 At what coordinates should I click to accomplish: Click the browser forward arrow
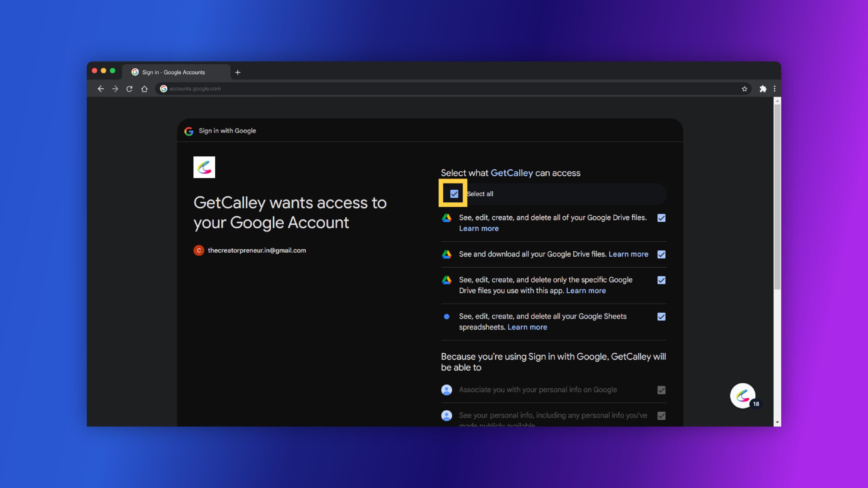(x=115, y=89)
